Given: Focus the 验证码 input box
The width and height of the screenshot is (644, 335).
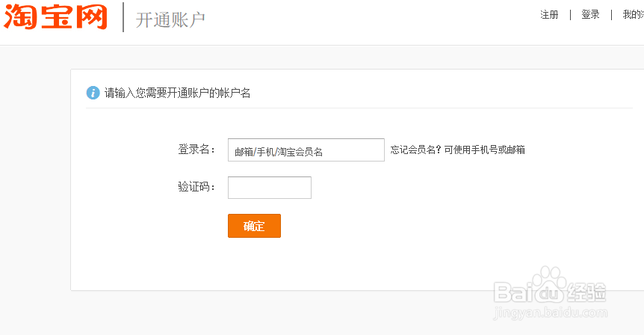Looking at the screenshot, I should click(x=270, y=188).
